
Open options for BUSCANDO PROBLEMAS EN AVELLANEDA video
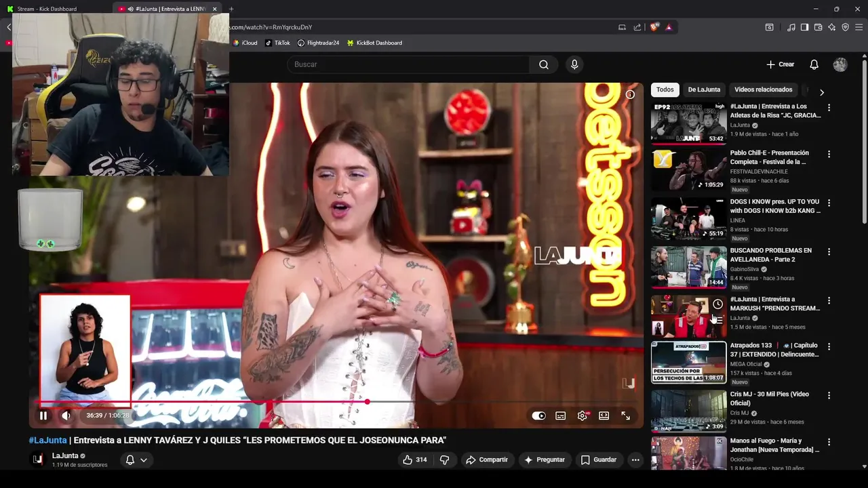click(829, 251)
